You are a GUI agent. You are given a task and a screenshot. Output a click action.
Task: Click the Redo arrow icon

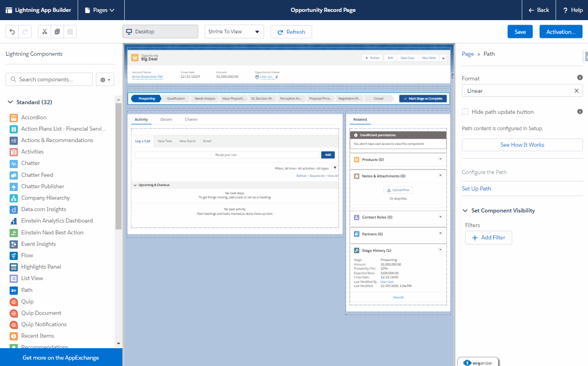[25, 32]
